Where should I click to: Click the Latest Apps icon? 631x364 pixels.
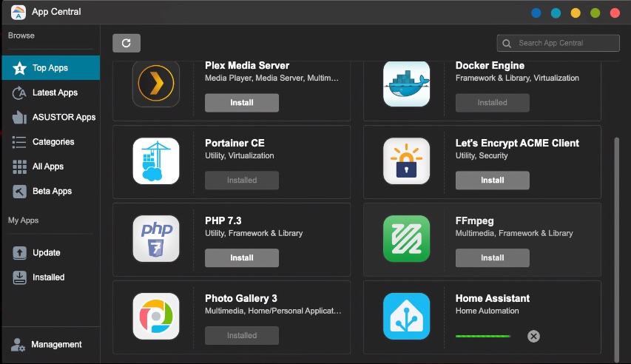[19, 92]
